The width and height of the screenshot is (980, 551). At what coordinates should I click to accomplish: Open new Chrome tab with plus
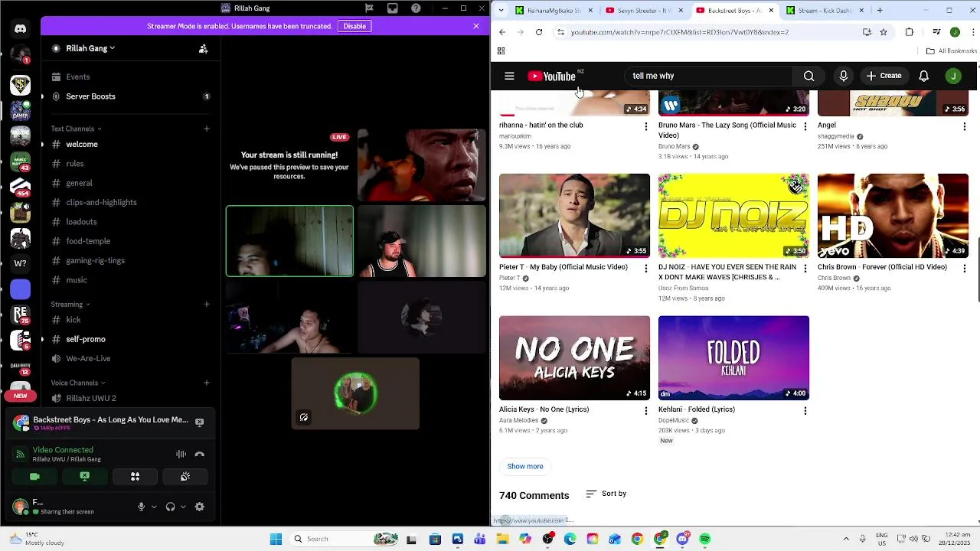coord(880,11)
